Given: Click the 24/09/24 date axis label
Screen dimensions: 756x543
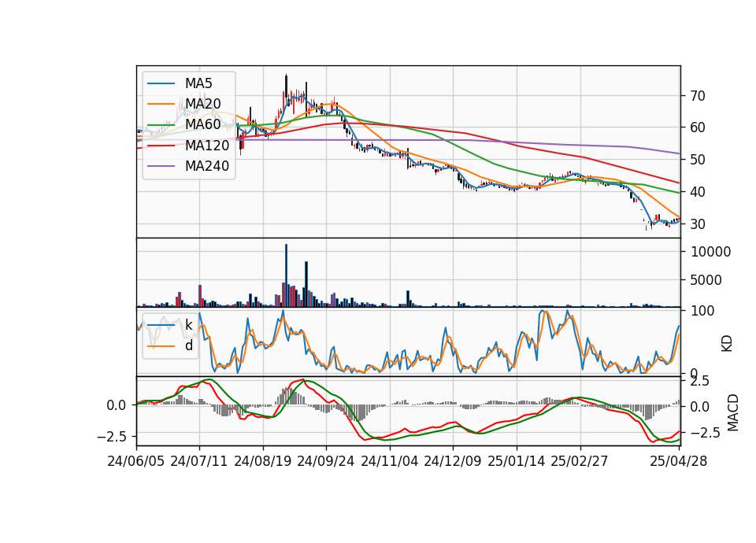Looking at the screenshot, I should click(326, 461).
